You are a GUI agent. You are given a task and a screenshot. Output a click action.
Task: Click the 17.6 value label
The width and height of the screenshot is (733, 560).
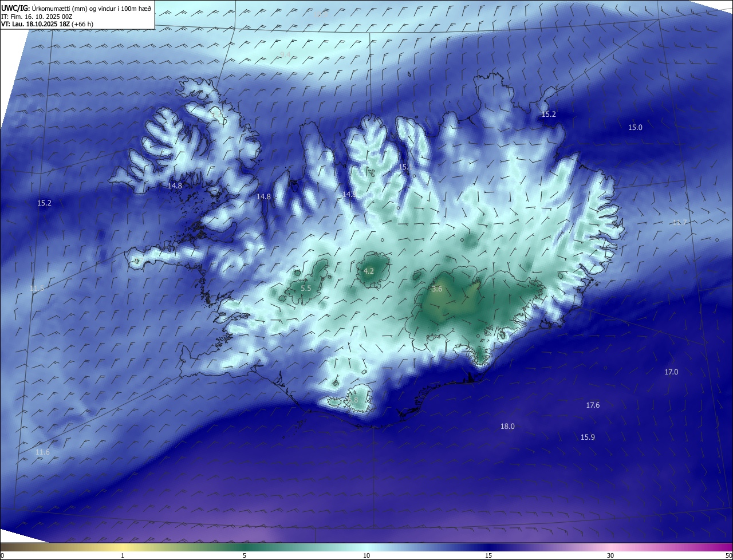pos(593,405)
